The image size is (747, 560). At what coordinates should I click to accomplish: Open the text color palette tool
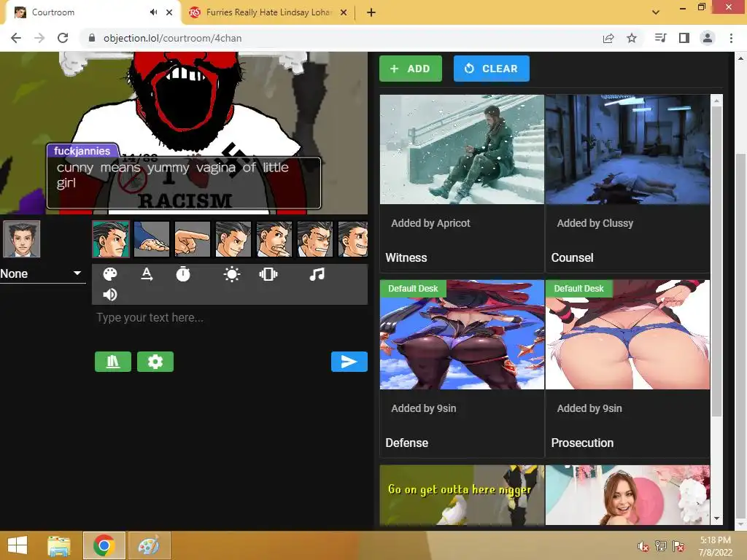(x=110, y=274)
